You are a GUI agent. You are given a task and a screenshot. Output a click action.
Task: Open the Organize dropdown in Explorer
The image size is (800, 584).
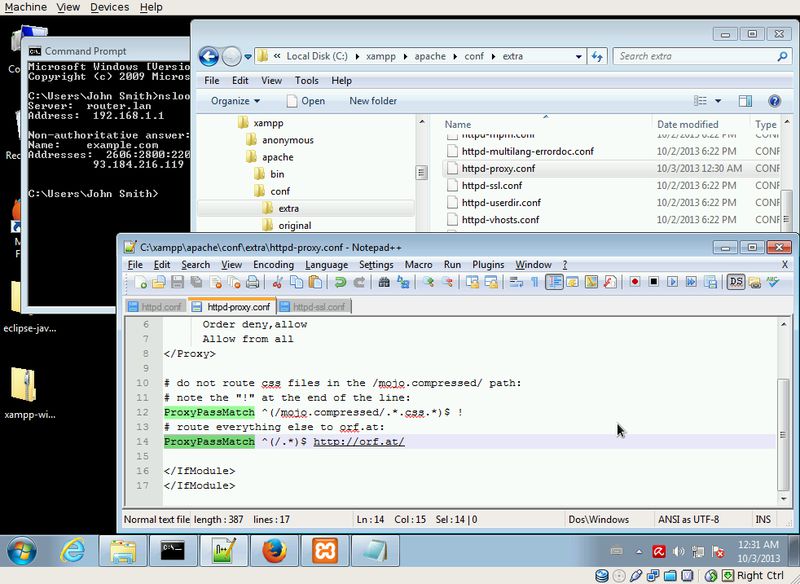[x=235, y=101]
